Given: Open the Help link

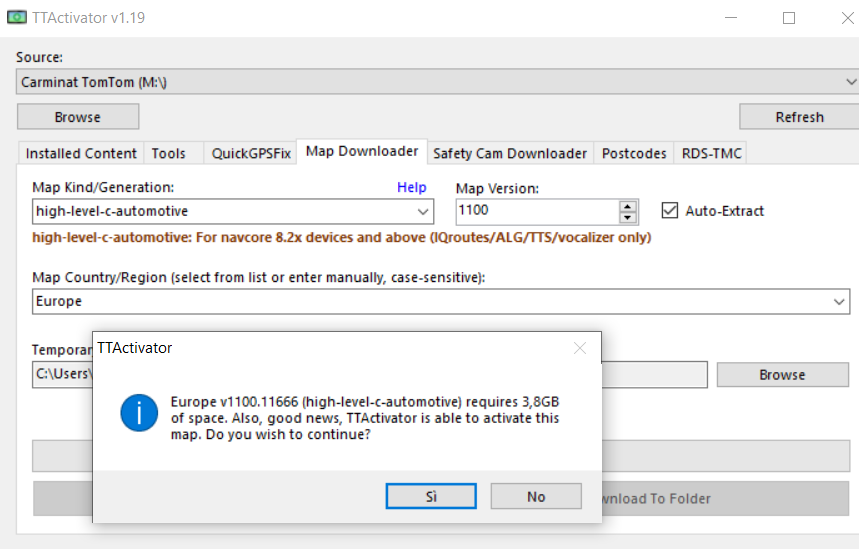Looking at the screenshot, I should pos(411,187).
